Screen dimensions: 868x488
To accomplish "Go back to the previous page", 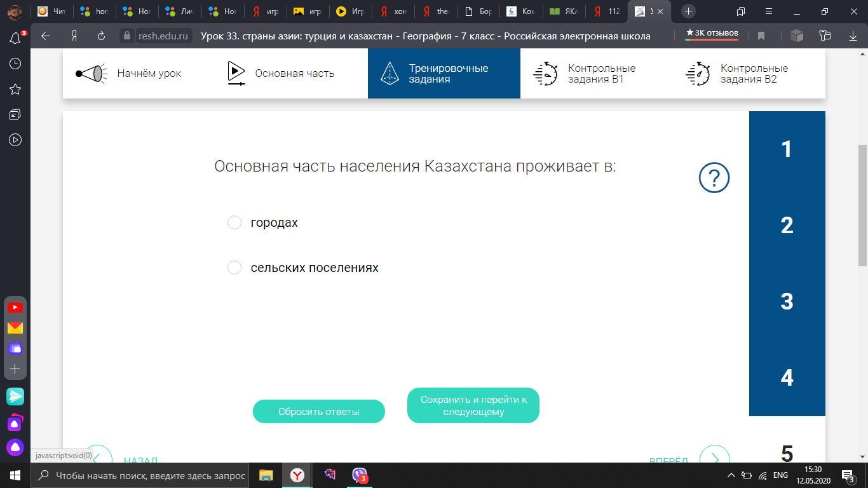I will coord(46,36).
